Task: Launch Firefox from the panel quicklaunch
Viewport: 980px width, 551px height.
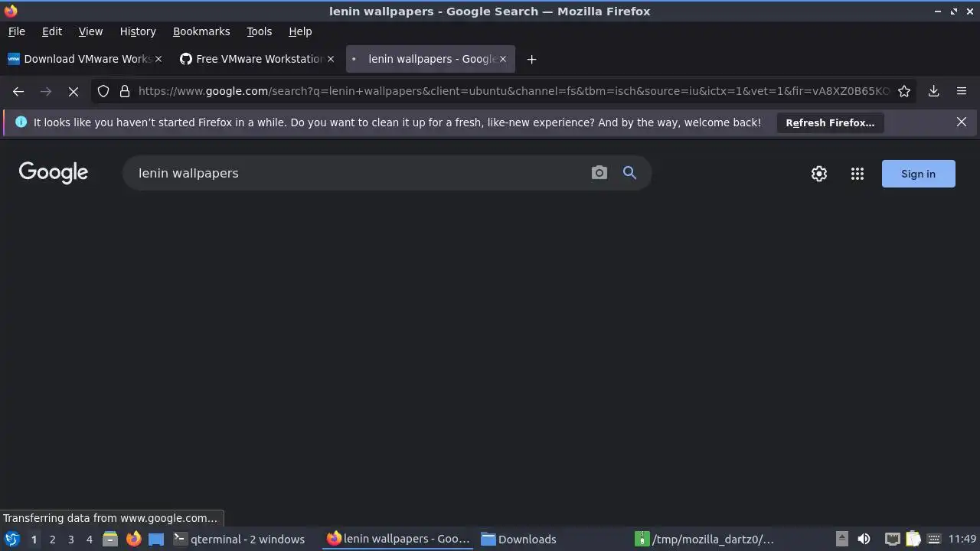Action: [133, 539]
